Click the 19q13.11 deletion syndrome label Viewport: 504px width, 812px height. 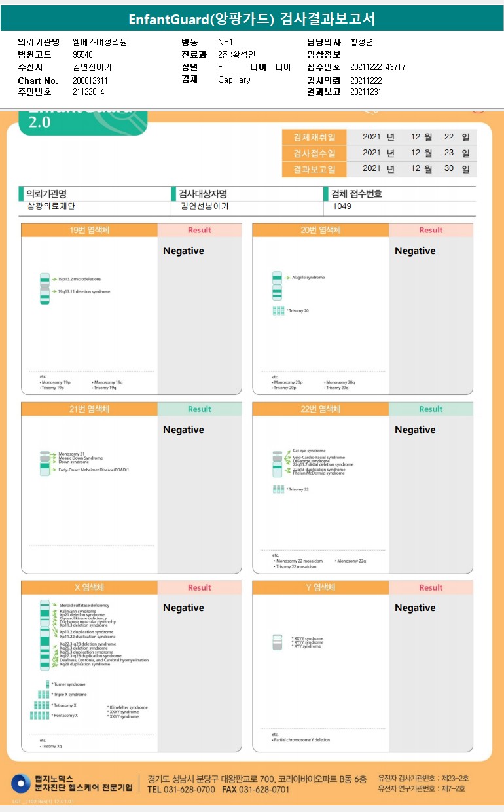coord(84,291)
